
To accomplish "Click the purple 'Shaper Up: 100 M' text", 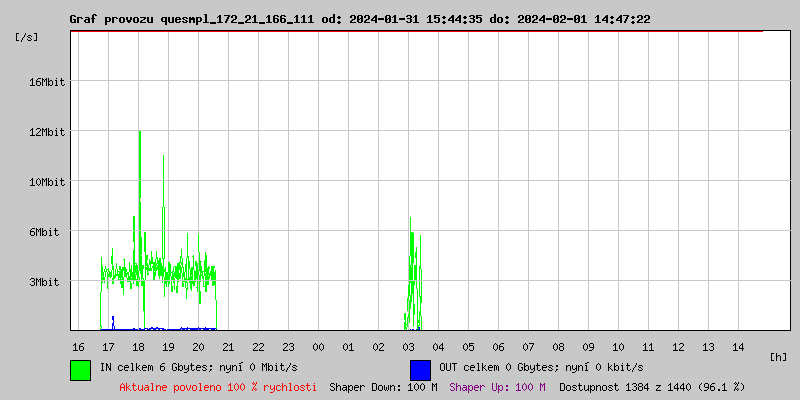I will click(497, 387).
